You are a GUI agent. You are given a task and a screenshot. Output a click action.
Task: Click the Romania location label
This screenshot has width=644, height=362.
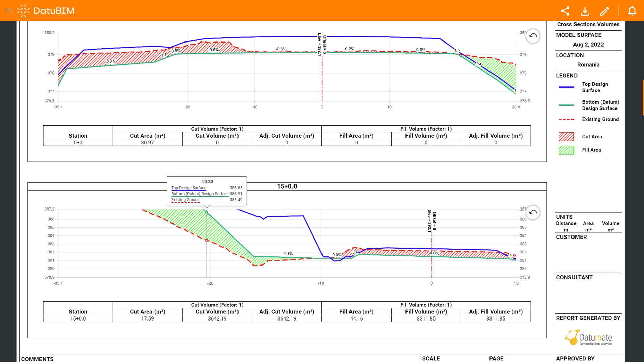pos(588,64)
